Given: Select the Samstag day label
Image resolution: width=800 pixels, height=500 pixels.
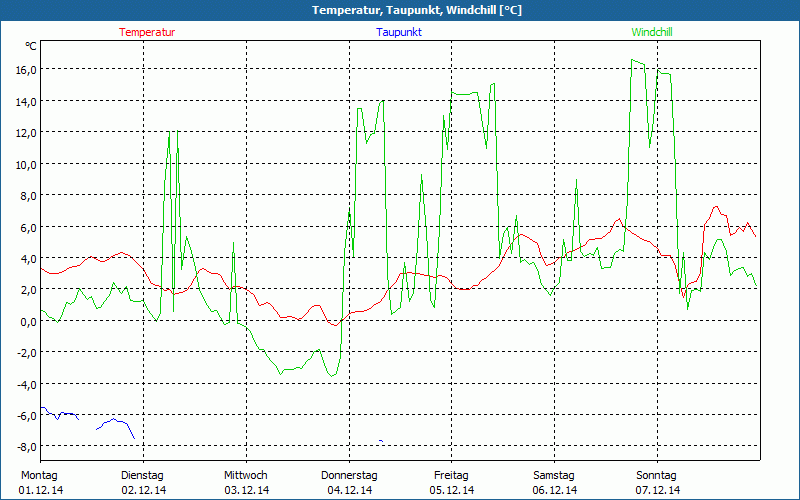Looking at the screenshot, I should point(554,475).
